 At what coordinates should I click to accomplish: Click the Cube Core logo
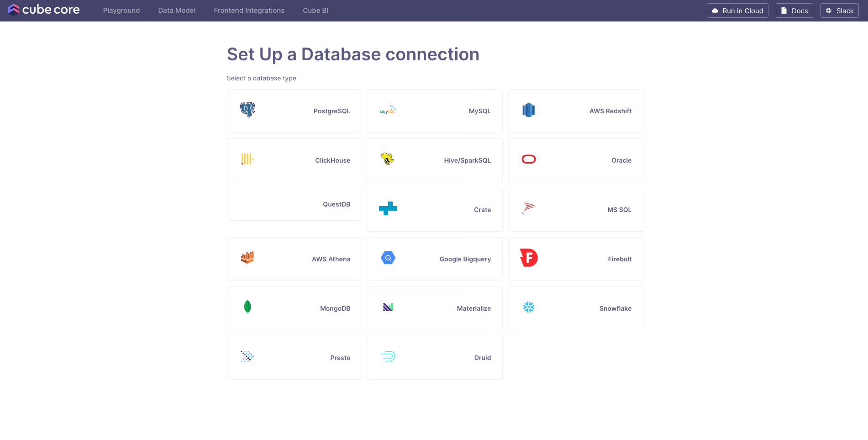pos(44,10)
